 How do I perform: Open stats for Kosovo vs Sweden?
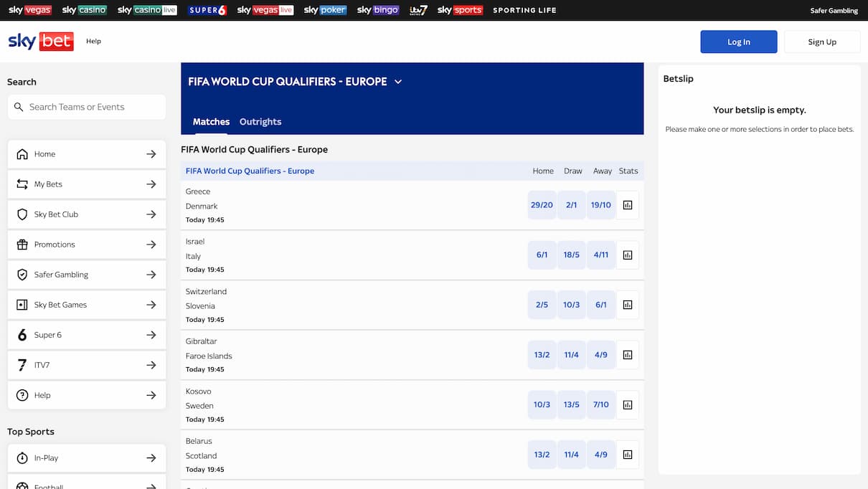(x=628, y=404)
